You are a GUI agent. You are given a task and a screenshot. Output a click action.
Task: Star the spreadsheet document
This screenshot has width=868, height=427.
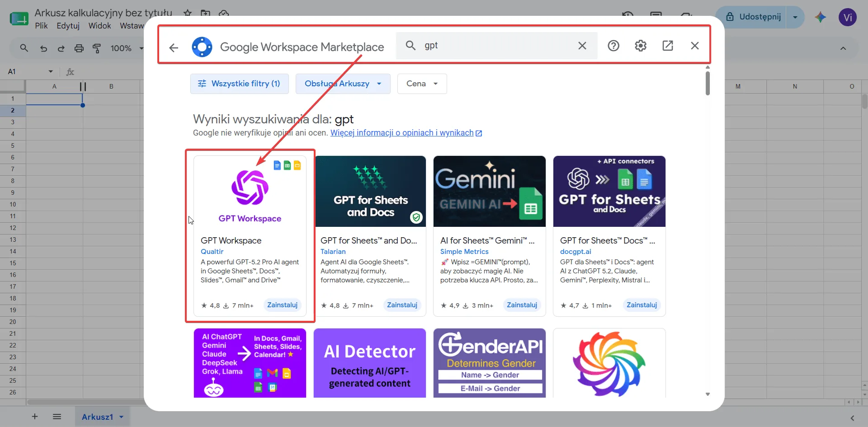[187, 13]
